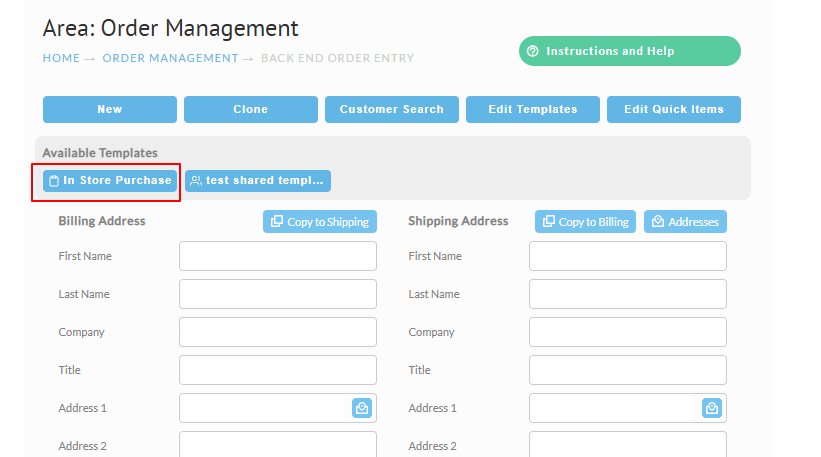
Task: Click the BACK END ORDER ENTRY breadcrumb text
Action: click(337, 58)
